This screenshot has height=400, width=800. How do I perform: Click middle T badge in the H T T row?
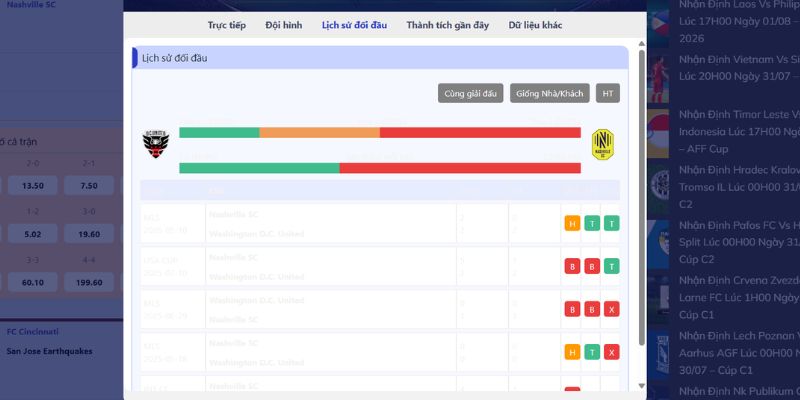[592, 223]
